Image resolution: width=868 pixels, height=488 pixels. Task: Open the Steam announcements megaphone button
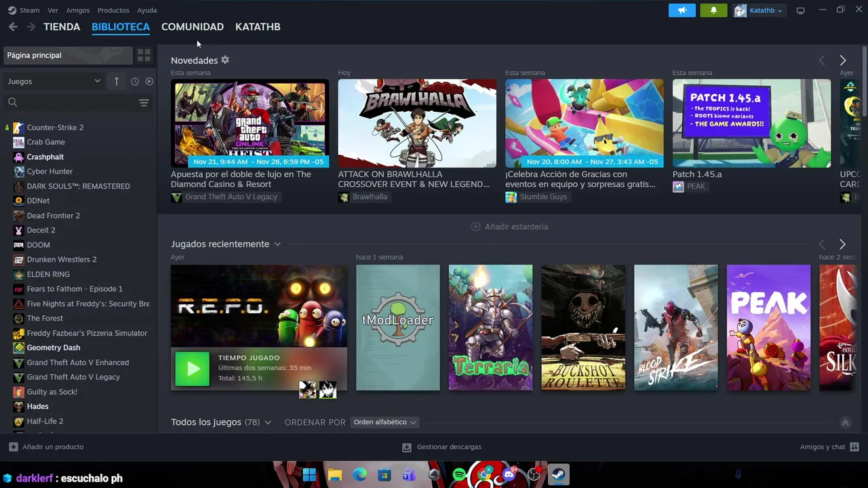tap(682, 10)
